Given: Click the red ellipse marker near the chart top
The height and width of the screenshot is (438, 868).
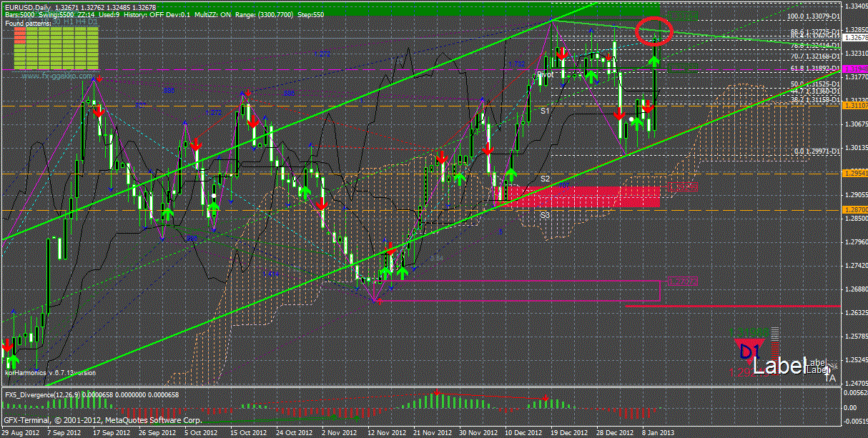Looking at the screenshot, I should click(x=654, y=31).
